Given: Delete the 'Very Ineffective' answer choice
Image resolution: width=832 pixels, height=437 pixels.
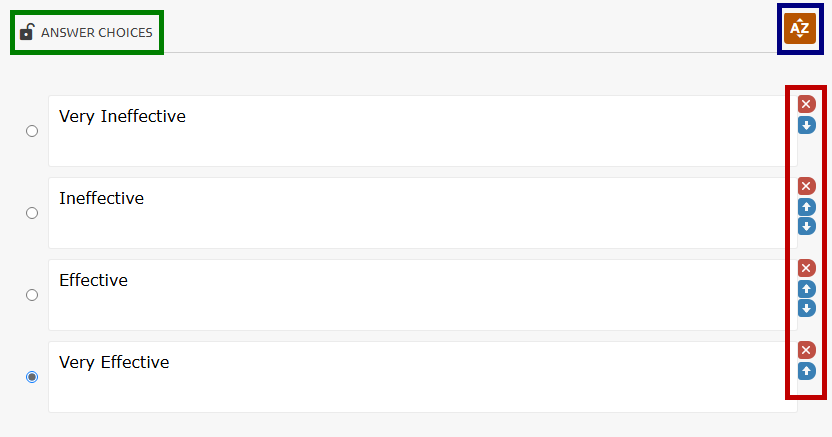Looking at the screenshot, I should (806, 104).
